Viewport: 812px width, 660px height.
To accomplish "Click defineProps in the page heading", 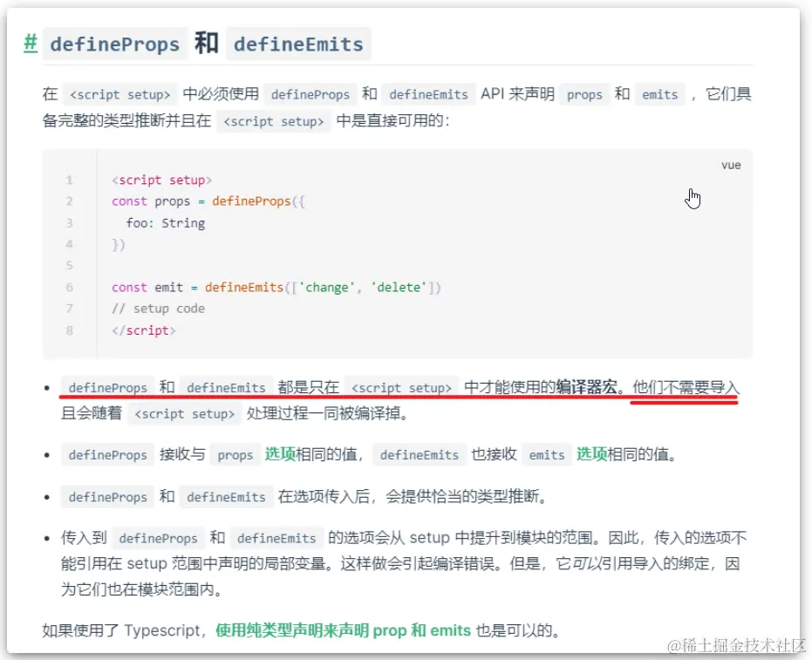I will 115,44.
